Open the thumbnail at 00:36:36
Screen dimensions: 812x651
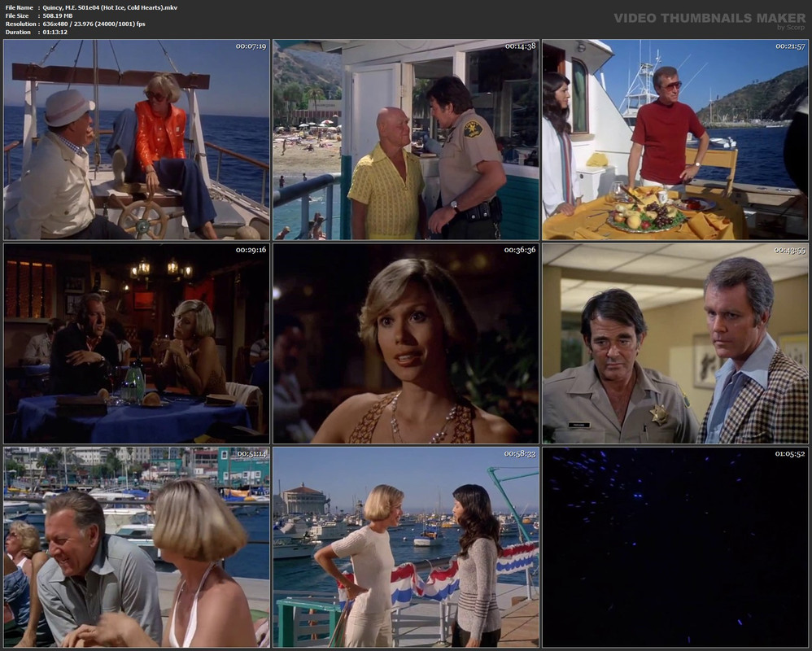(406, 343)
